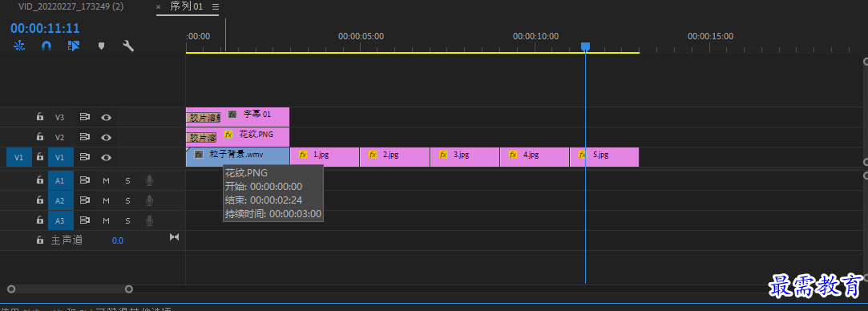This screenshot has height=311, width=868.
Task: Toggle lock on track V3
Action: point(40,117)
